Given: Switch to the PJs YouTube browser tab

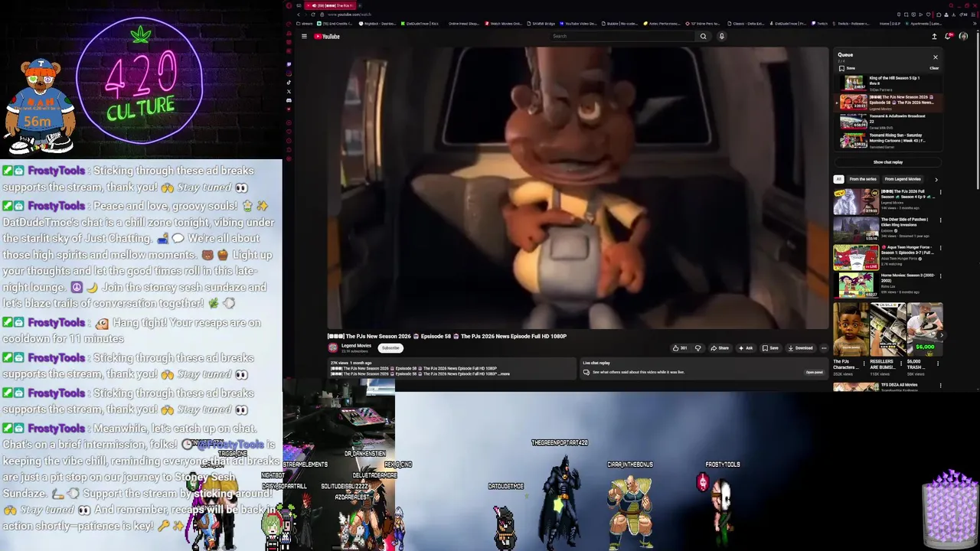Looking at the screenshot, I should pos(329,5).
